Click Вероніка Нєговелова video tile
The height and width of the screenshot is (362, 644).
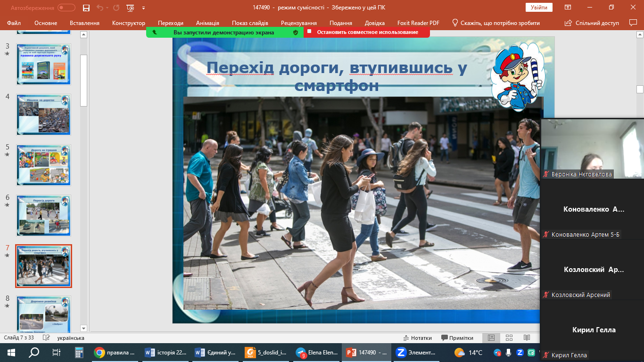pos(592,148)
